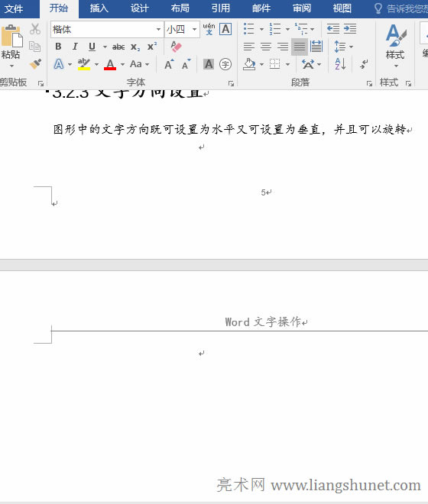Viewport: 428px width, 504px height.
Task: Click the Distributed alignment icon
Action: point(316,47)
